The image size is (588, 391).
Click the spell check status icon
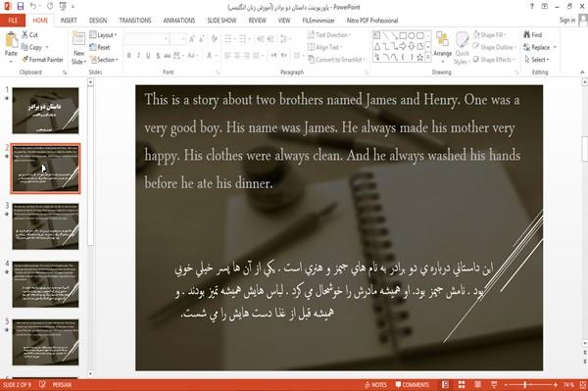[x=42, y=384]
